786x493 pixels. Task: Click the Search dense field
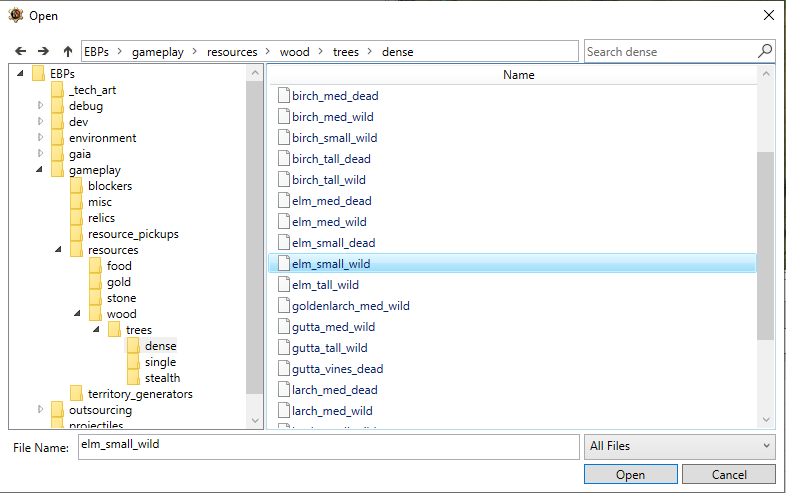[671, 52]
